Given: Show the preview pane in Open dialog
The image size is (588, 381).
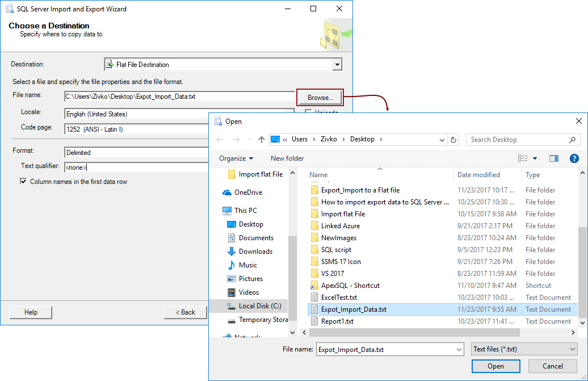Looking at the screenshot, I should [554, 158].
